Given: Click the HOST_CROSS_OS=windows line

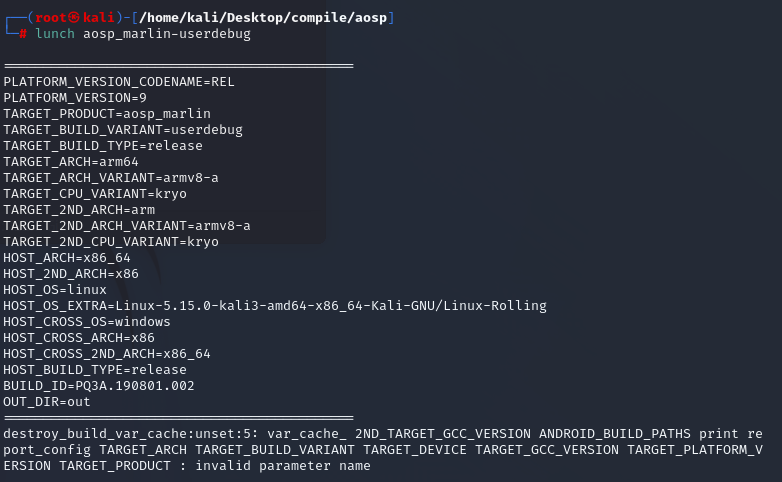Looking at the screenshot, I should coord(87,322).
